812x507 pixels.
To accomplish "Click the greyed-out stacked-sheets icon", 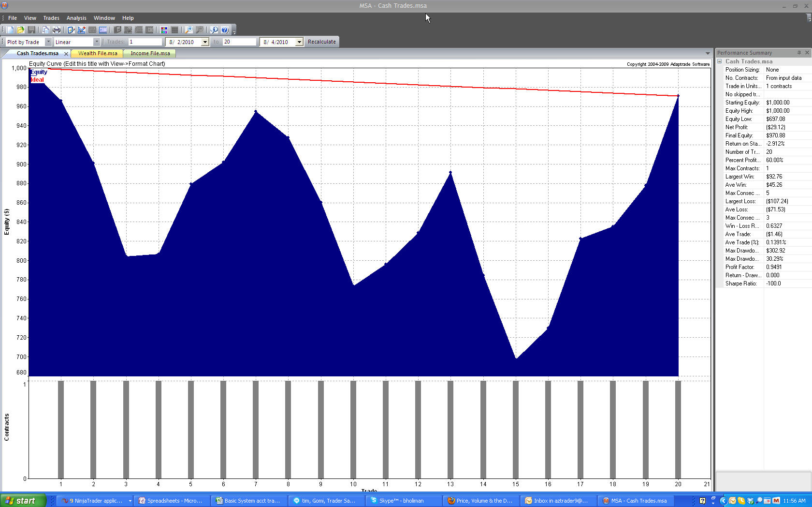I will coord(139,30).
